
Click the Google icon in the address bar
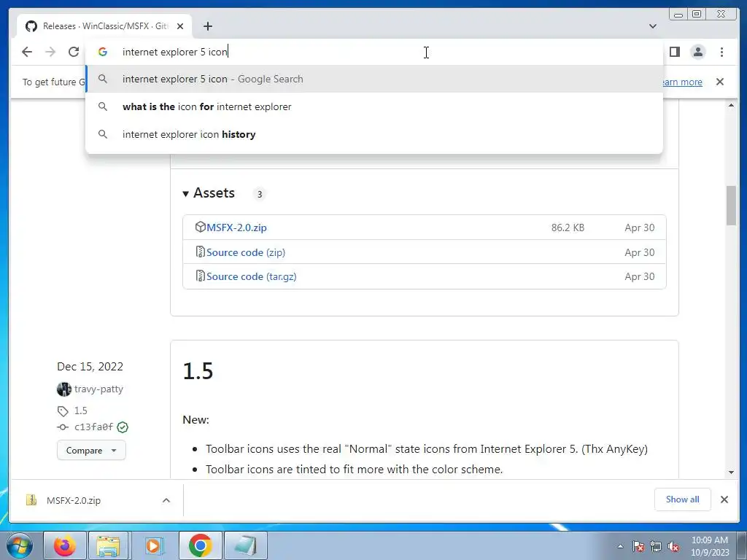point(102,52)
